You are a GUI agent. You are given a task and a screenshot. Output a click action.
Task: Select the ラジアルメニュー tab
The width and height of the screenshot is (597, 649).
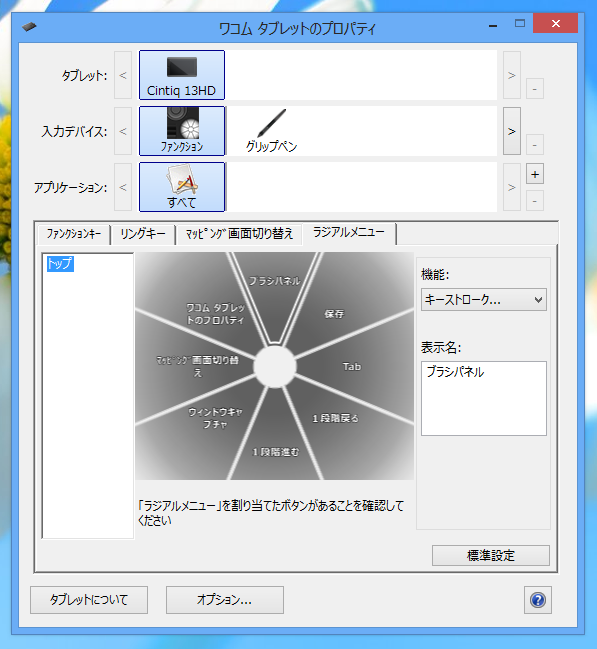[x=349, y=233]
